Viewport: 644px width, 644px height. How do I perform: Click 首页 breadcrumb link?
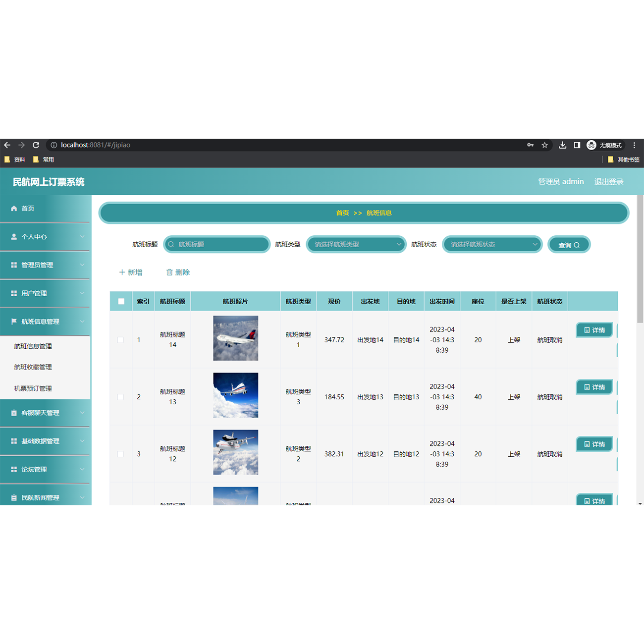click(342, 213)
